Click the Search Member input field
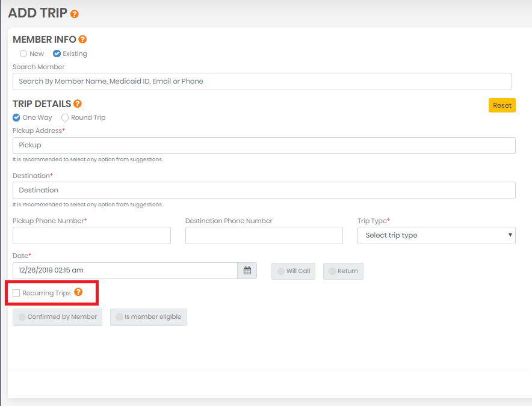Screen dimensions: 532x406 [x=262, y=81]
